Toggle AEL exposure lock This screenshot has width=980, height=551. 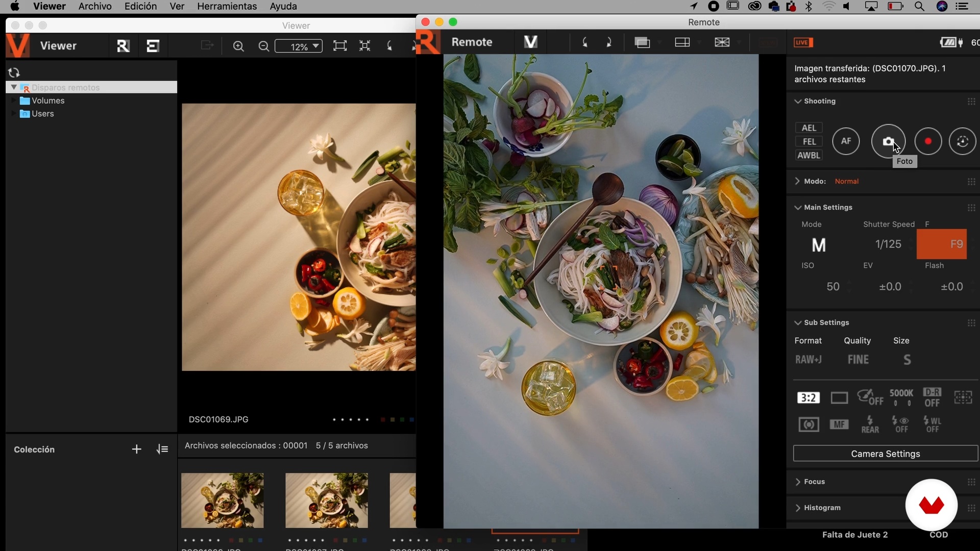click(809, 128)
